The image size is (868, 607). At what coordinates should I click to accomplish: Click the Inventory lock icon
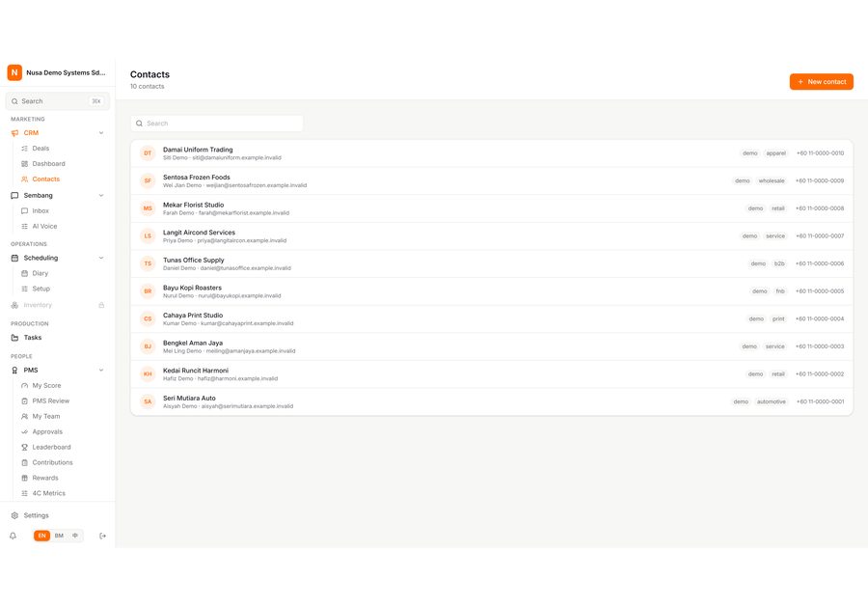pos(101,305)
